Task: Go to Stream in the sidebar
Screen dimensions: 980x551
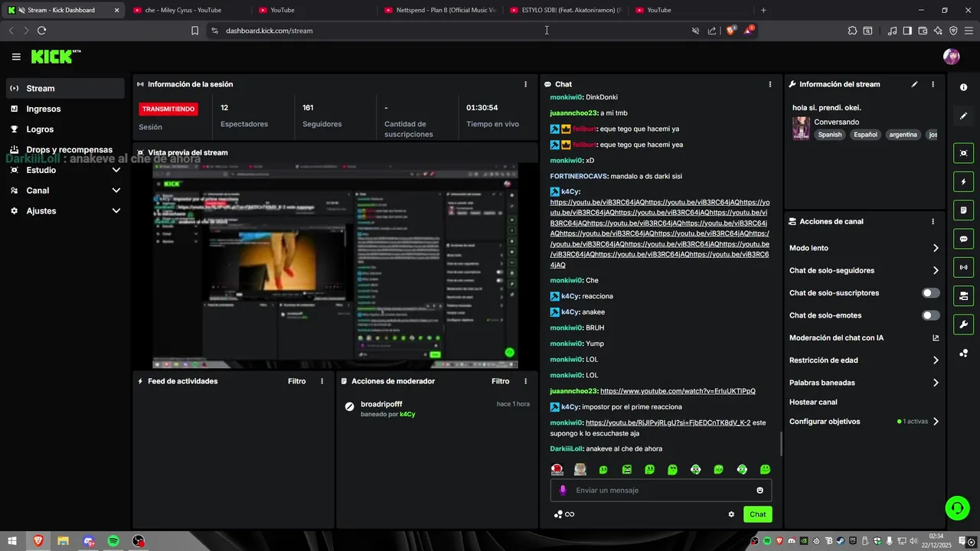Action: point(65,88)
